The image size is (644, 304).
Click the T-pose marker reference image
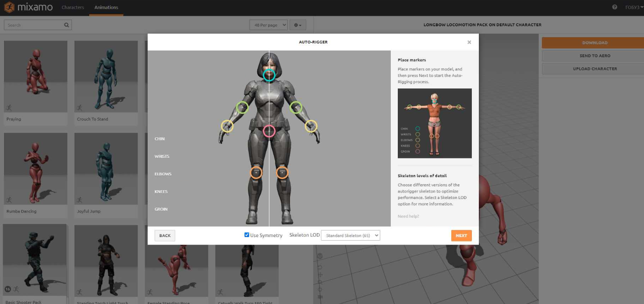pos(435,123)
